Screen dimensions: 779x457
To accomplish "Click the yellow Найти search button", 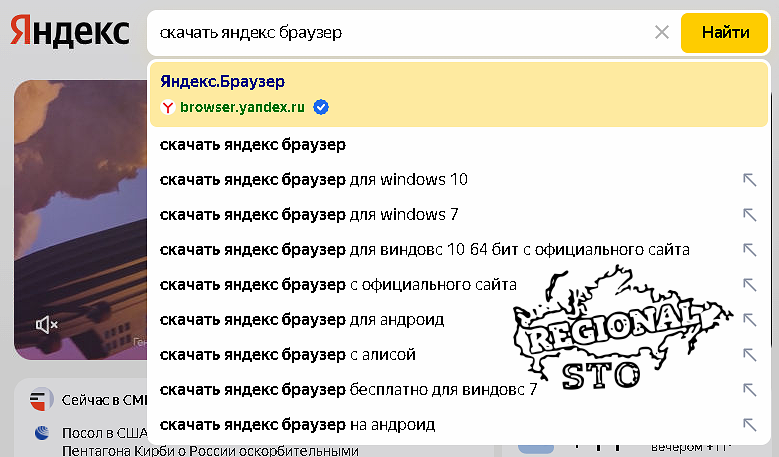I will point(724,33).
